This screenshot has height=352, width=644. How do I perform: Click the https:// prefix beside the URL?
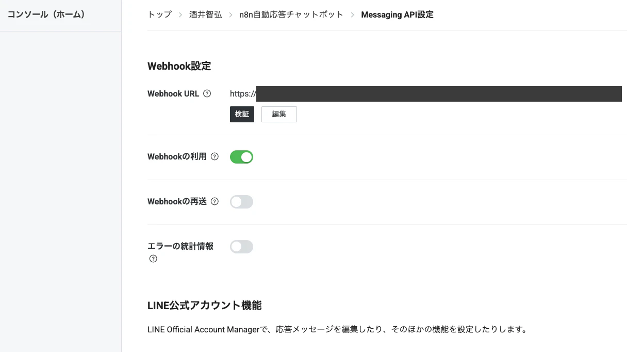point(243,93)
